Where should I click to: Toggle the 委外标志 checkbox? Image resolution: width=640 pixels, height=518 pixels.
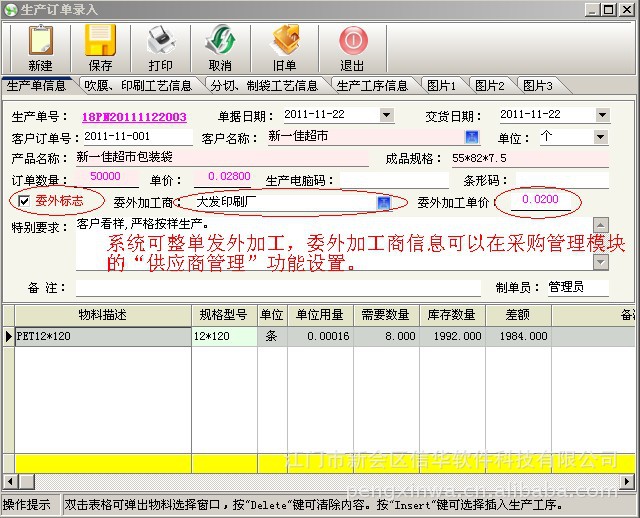pos(24,201)
